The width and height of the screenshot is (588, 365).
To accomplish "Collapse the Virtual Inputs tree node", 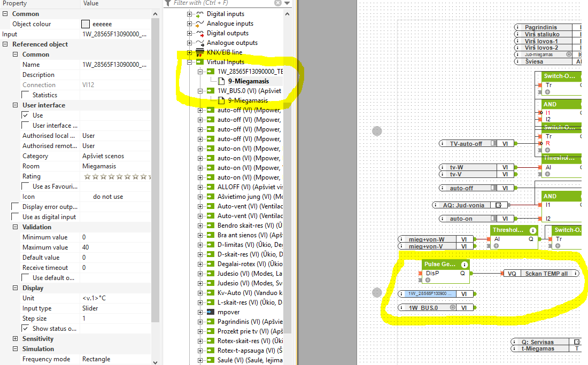I will tap(189, 62).
